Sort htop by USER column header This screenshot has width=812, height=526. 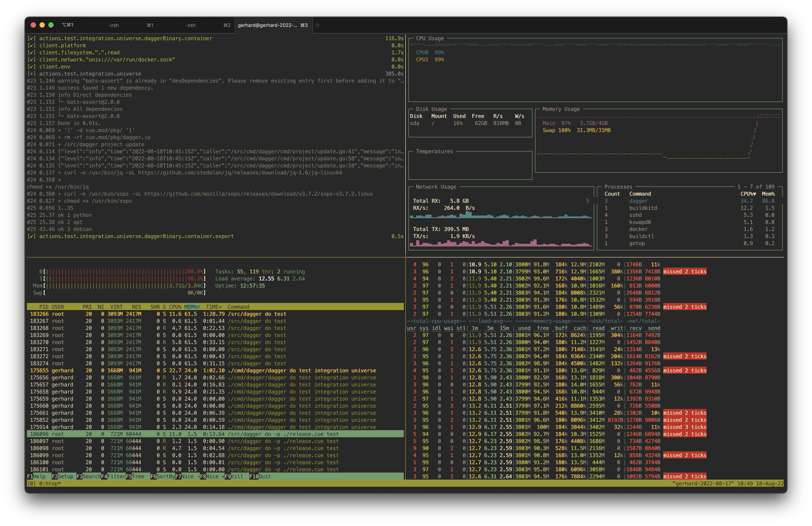pos(58,307)
